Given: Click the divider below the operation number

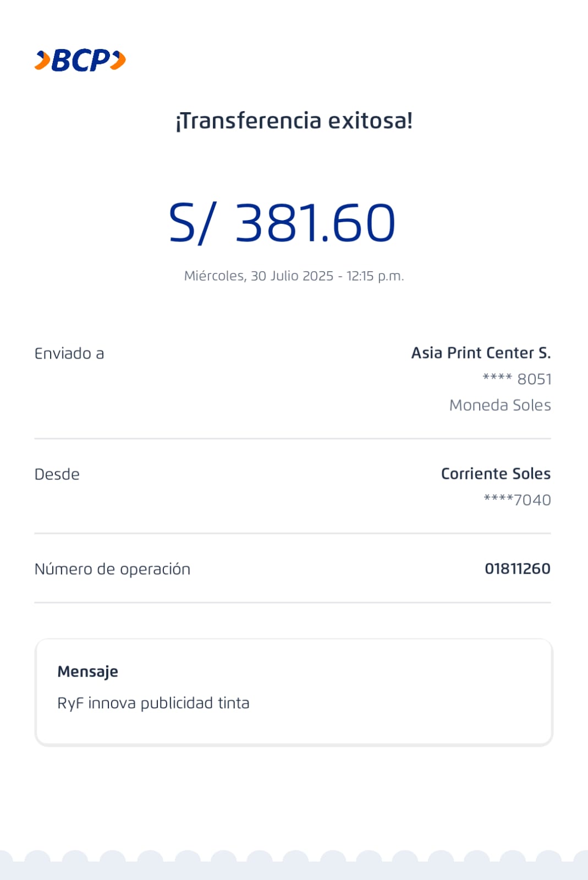Looking at the screenshot, I should (293, 602).
